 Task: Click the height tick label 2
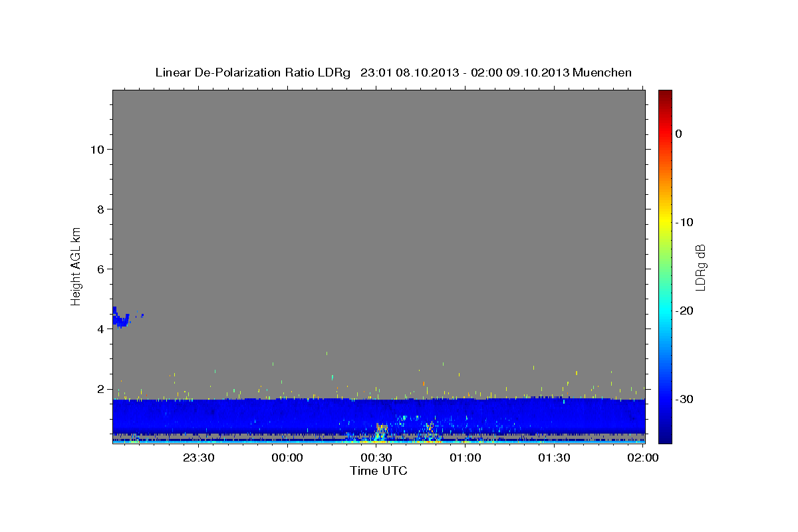click(100, 388)
